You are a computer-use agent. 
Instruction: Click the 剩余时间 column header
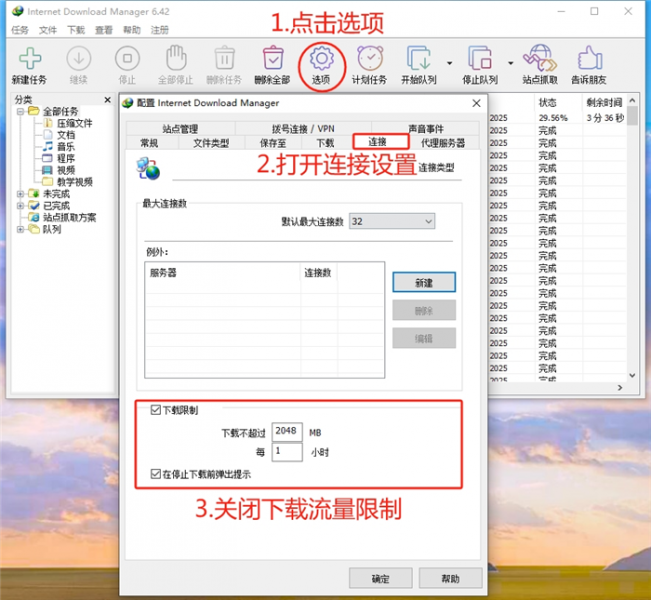pos(604,103)
